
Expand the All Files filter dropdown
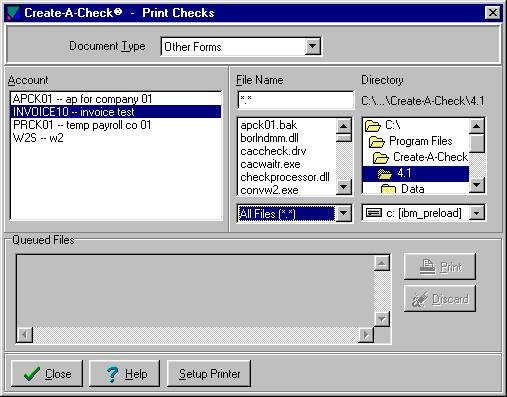(344, 213)
